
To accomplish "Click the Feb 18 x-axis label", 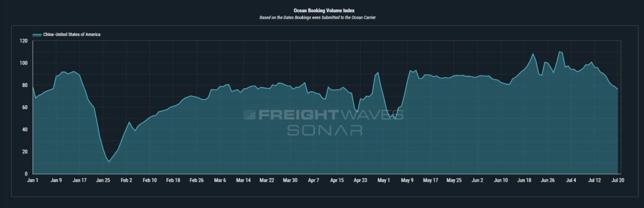I will pyautogui.click(x=173, y=181).
